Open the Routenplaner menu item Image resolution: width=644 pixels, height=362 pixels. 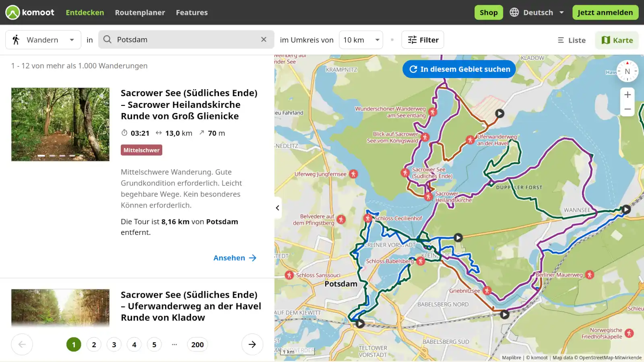(x=140, y=12)
